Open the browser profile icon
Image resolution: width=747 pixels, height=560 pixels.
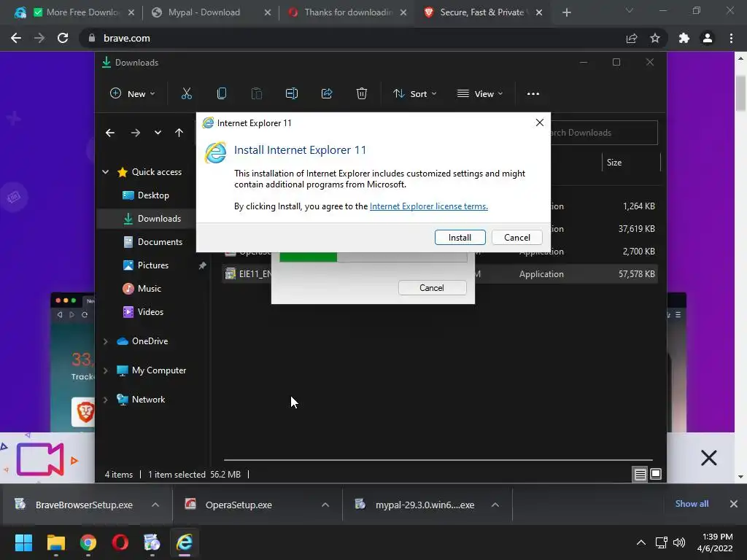(x=708, y=38)
